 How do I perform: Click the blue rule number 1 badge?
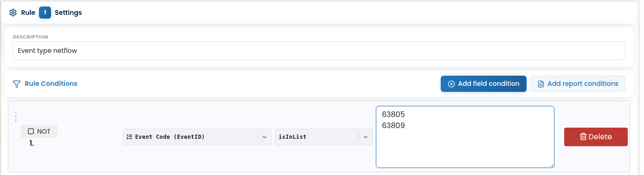coord(45,13)
